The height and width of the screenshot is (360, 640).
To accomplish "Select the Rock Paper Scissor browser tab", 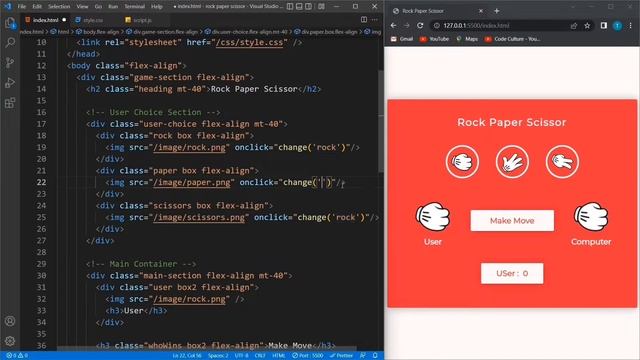I will (437, 11).
